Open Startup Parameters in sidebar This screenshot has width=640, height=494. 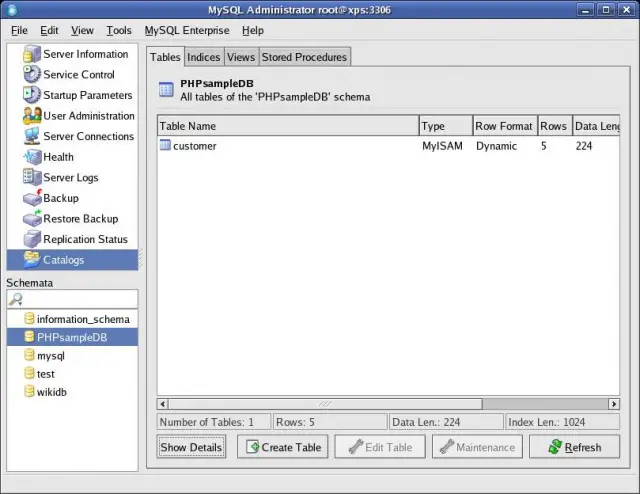(x=87, y=95)
